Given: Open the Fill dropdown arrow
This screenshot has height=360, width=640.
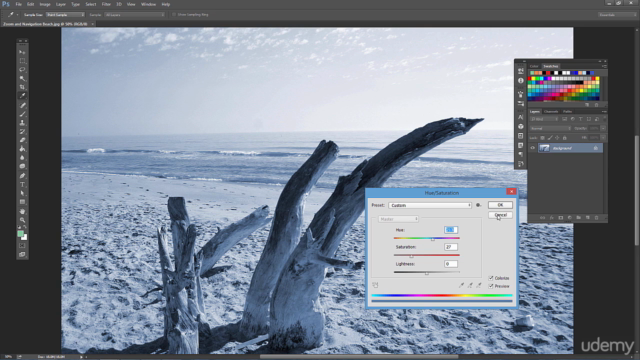Looking at the screenshot, I should tap(603, 138).
